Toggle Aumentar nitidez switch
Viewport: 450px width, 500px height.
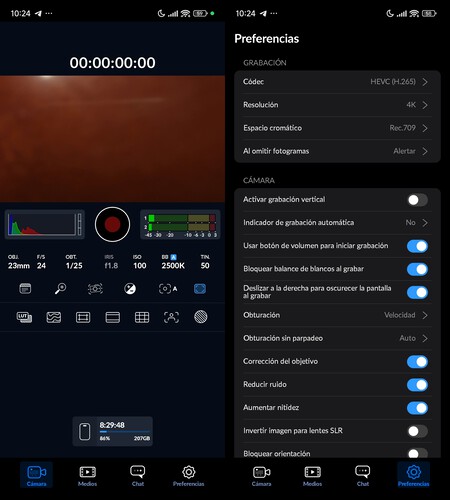point(417,408)
